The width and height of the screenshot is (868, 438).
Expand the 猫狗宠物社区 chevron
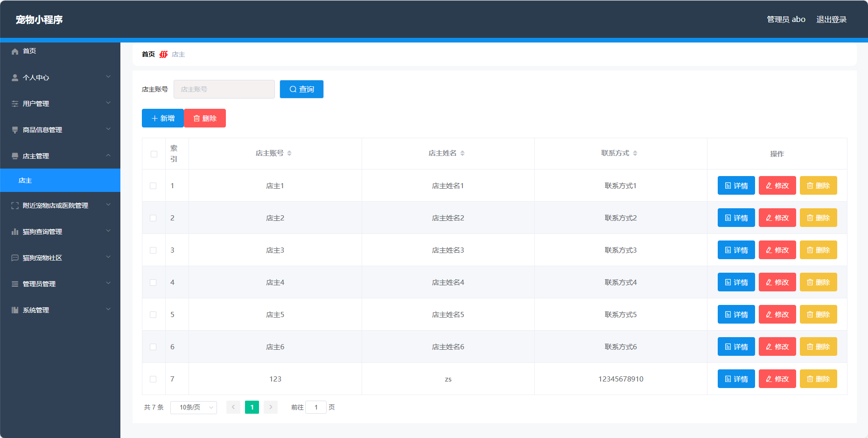click(x=108, y=257)
